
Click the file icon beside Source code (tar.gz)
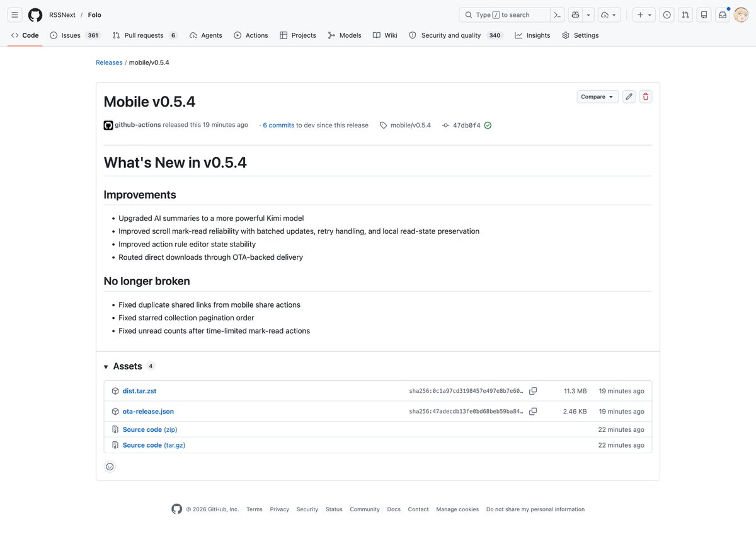coord(115,445)
